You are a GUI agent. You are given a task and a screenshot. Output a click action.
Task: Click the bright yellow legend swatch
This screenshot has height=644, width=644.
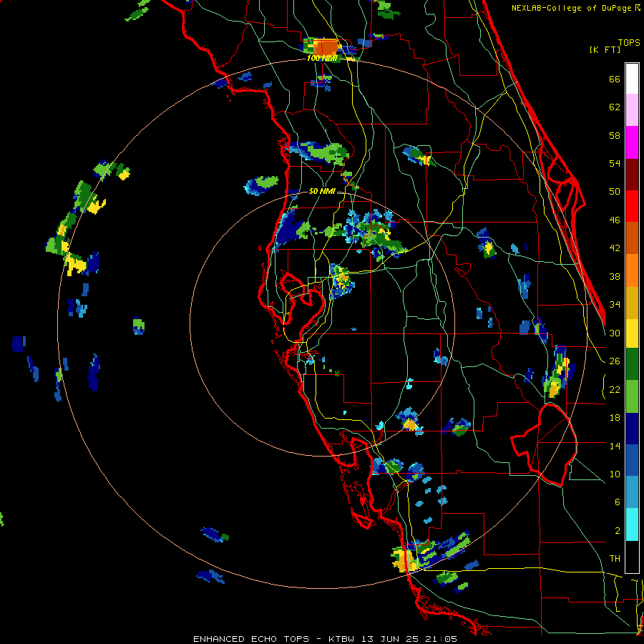coord(632,333)
